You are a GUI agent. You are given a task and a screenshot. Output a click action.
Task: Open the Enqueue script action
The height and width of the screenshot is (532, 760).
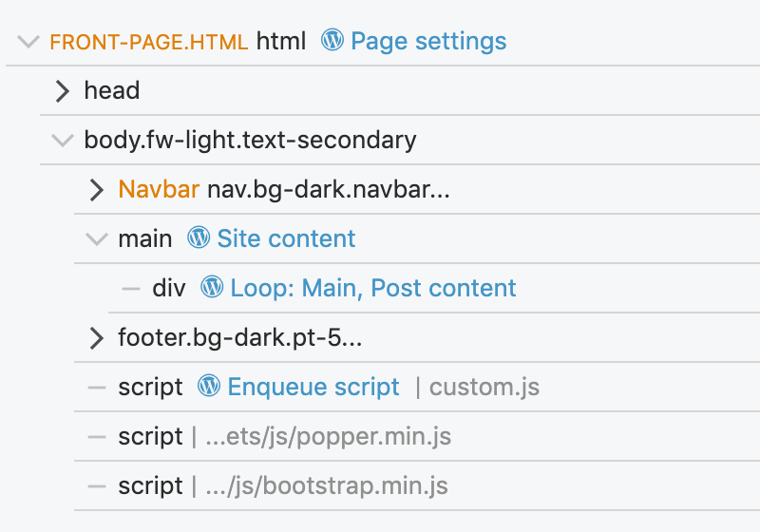click(x=313, y=387)
